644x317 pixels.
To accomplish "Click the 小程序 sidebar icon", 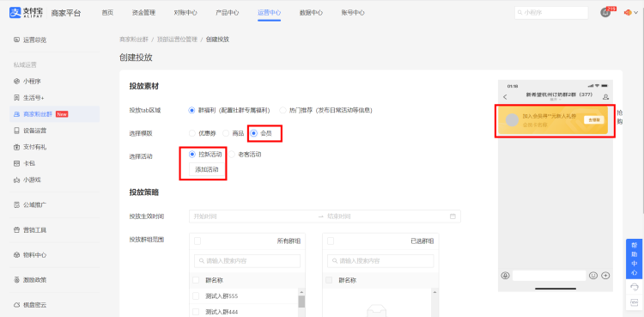I will [x=16, y=81].
